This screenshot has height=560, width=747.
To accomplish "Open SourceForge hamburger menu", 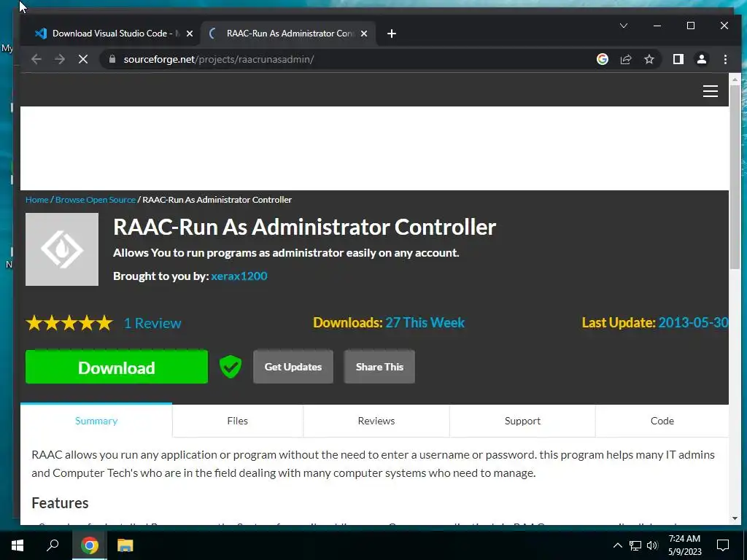I will 711,91.
